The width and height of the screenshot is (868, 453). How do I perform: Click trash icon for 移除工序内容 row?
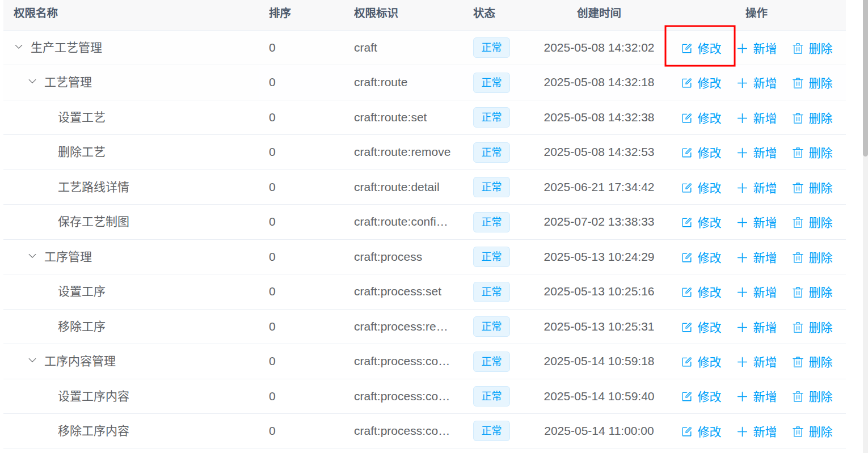pos(798,432)
